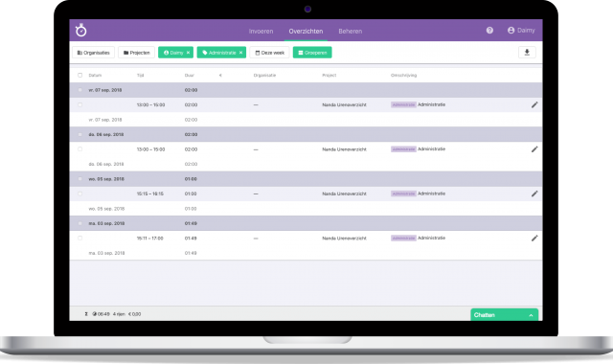Open the help question mark icon
This screenshot has height=364, width=613.
point(489,30)
